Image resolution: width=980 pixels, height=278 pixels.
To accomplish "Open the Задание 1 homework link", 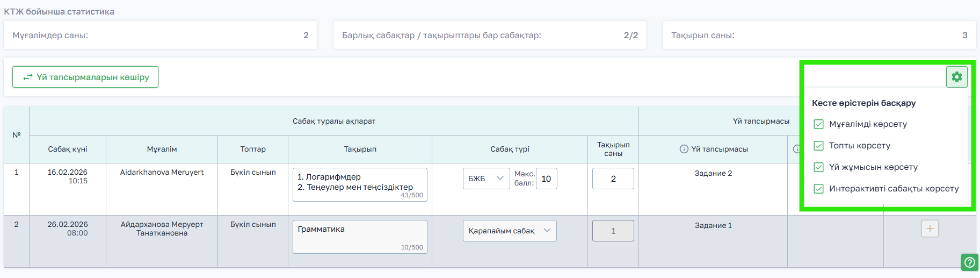I will pyautogui.click(x=713, y=225).
